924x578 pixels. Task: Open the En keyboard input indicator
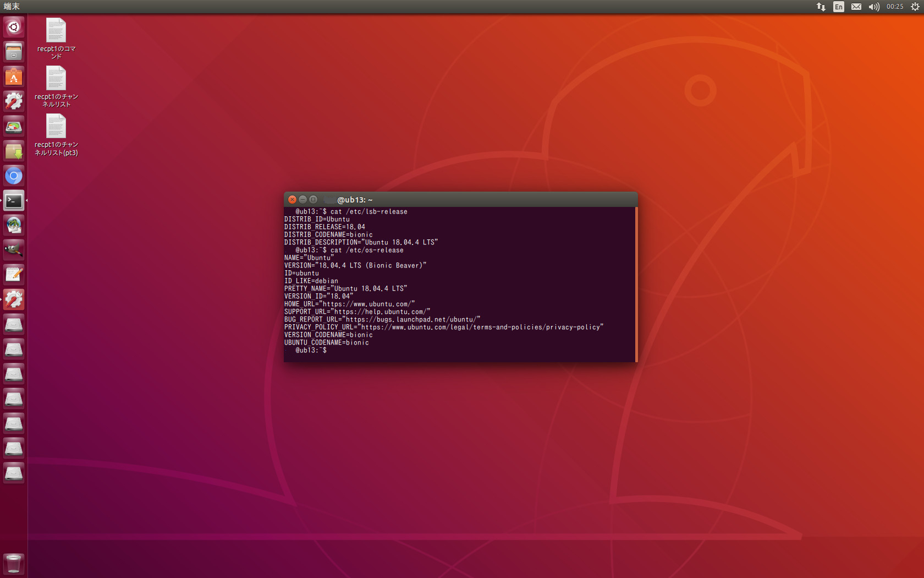click(838, 7)
